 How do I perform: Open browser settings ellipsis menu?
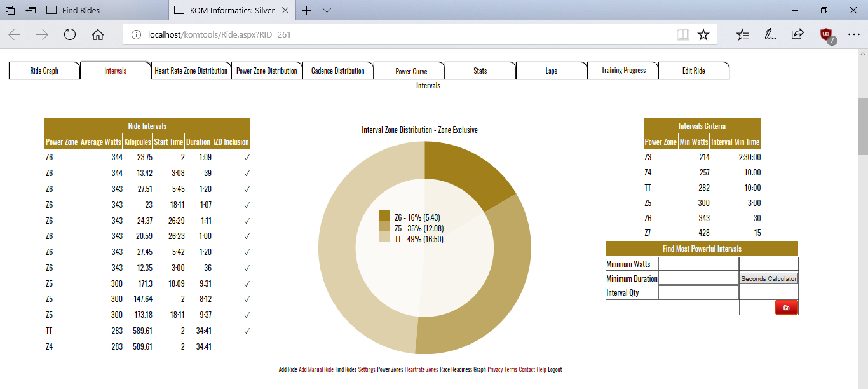pos(853,35)
